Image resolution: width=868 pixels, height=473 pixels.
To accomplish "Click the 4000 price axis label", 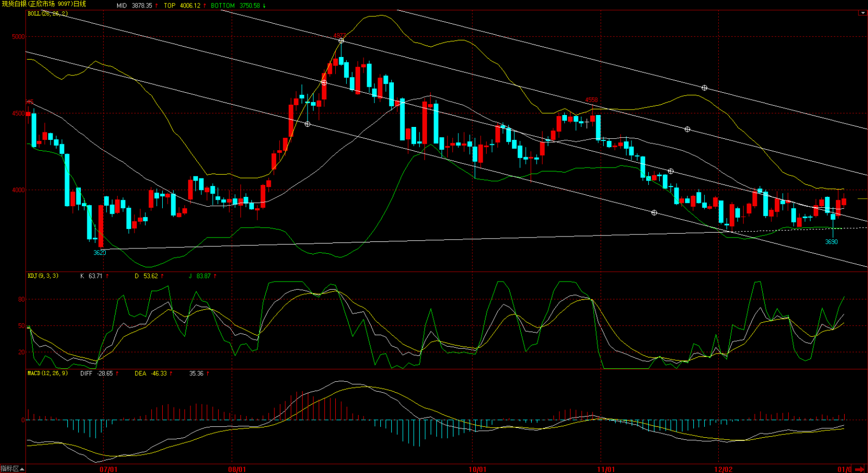I will click(x=18, y=190).
